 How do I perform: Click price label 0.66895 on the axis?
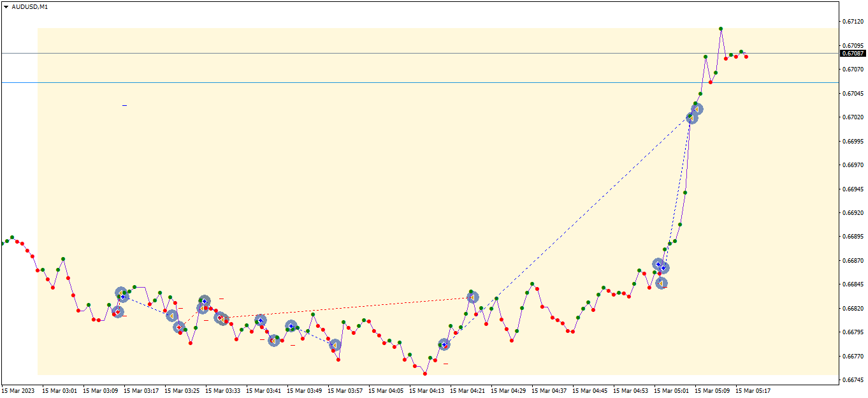(853, 237)
